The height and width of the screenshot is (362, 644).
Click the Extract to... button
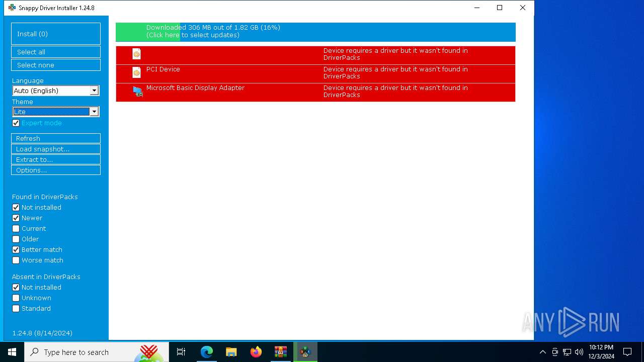[56, 159]
